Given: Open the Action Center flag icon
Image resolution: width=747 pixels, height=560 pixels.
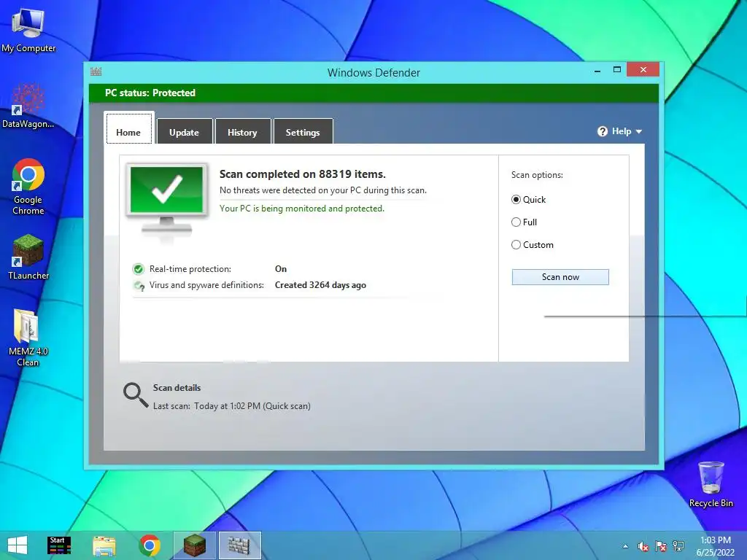Looking at the screenshot, I should coord(661,546).
